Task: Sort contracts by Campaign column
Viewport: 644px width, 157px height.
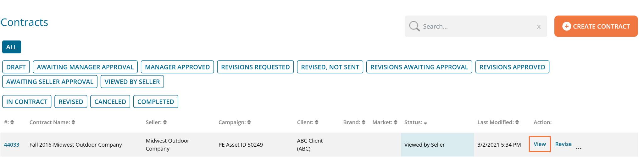Action: pos(249,122)
